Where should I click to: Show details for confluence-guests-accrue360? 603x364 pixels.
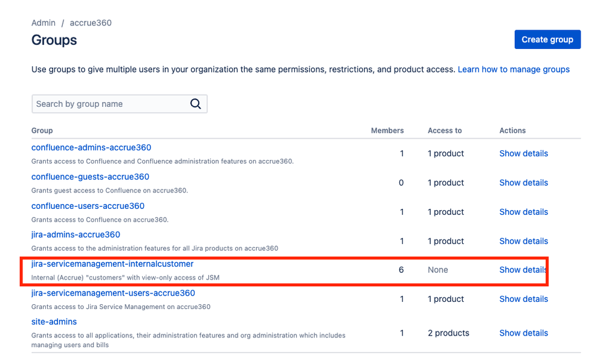click(523, 182)
